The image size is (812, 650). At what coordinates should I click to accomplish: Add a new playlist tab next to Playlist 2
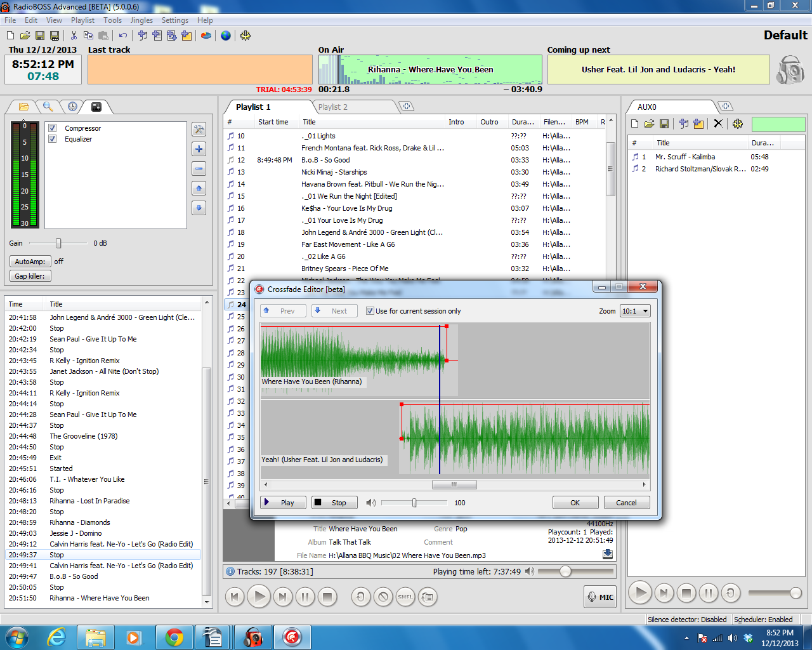[407, 107]
